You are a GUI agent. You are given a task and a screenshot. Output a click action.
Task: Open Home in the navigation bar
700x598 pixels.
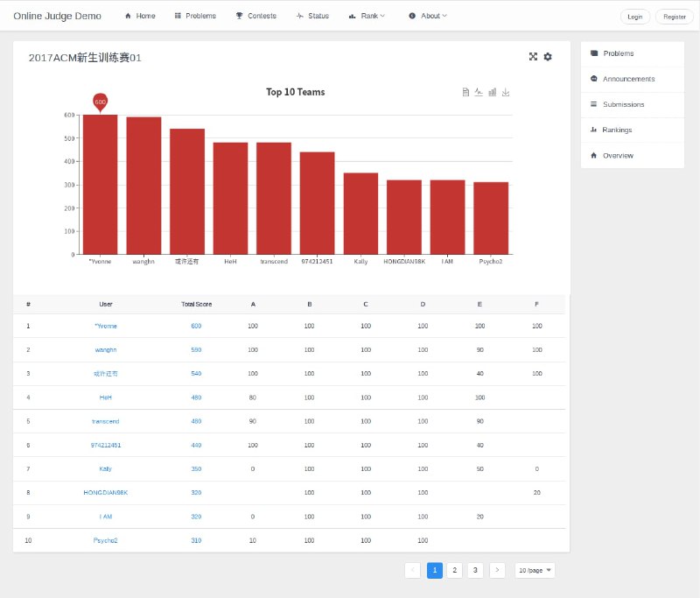pyautogui.click(x=140, y=16)
